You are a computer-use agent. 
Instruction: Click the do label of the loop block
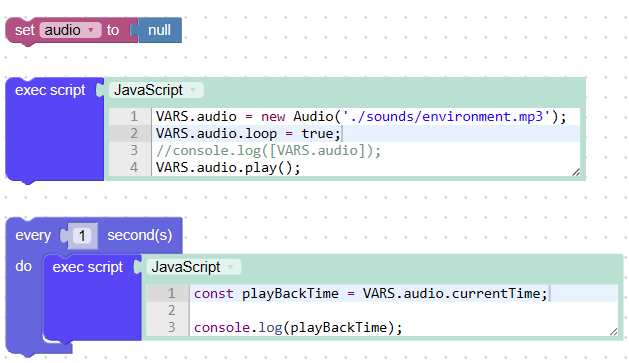pos(23,266)
